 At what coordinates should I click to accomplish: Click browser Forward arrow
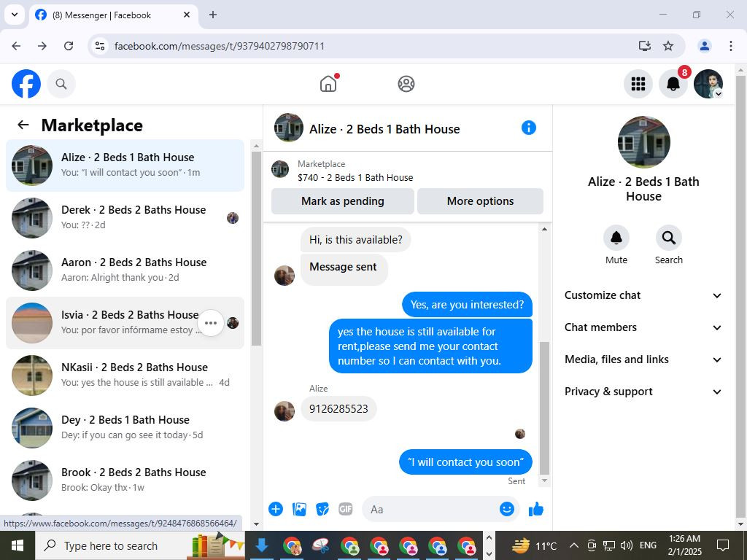42,46
